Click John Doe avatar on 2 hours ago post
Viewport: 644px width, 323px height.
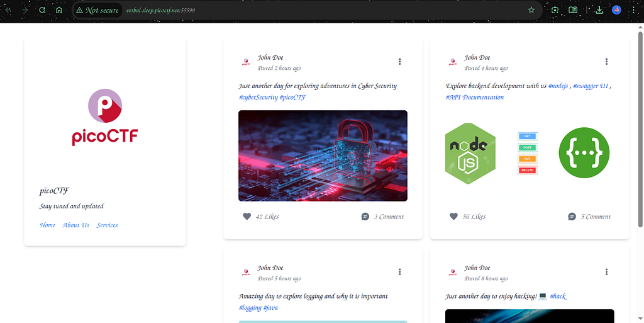(x=246, y=62)
